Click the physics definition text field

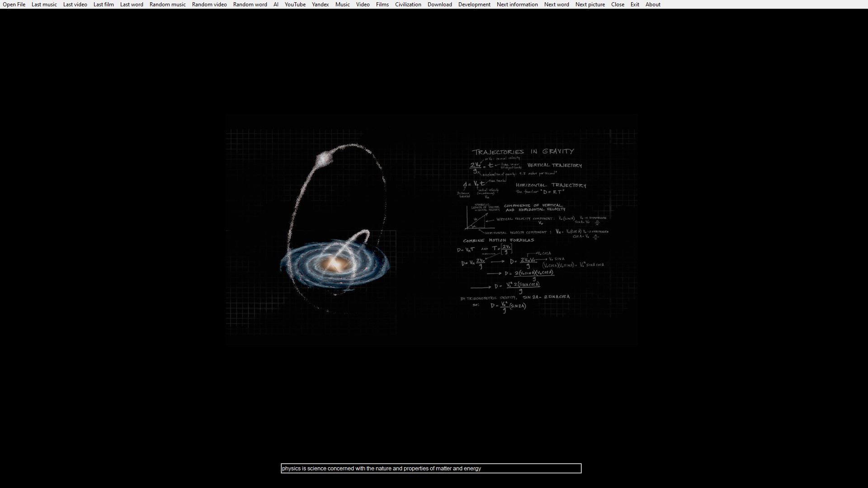pos(431,469)
